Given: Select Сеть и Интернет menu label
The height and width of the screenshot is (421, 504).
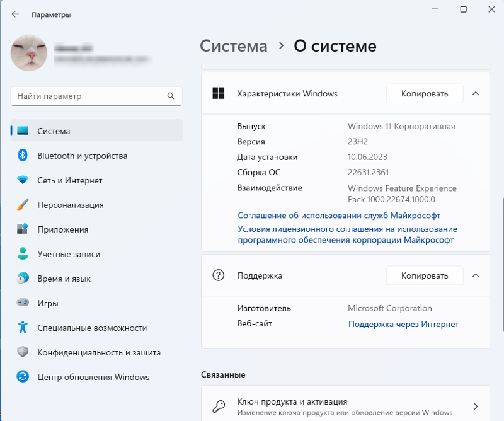Looking at the screenshot, I should (x=70, y=180).
